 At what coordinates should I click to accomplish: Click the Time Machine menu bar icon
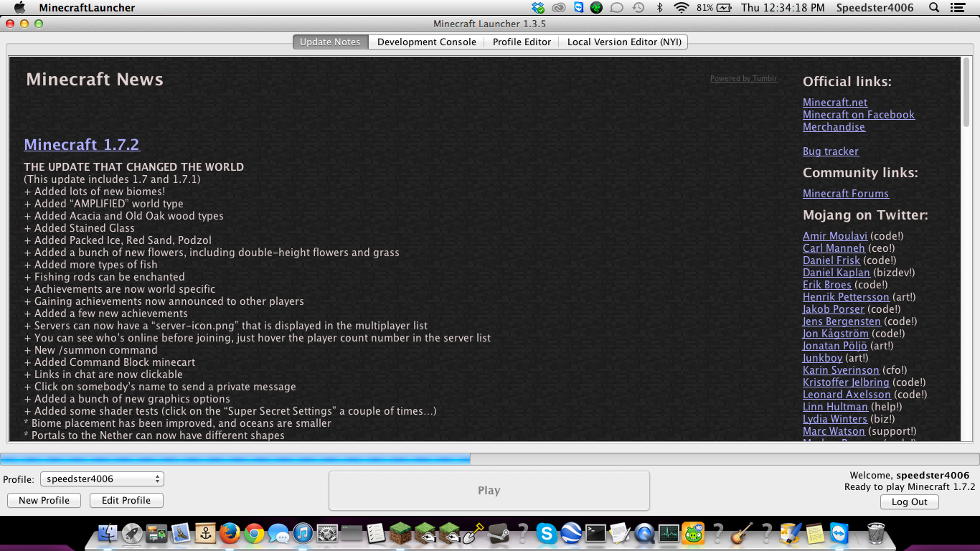tap(638, 8)
